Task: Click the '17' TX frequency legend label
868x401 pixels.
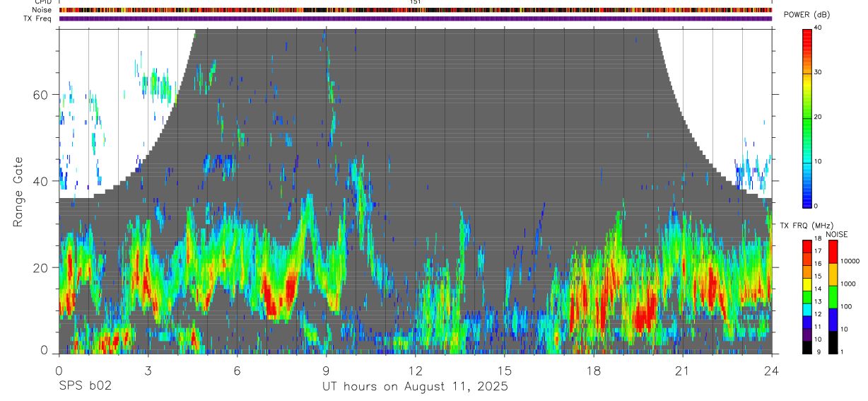Action: [x=818, y=251]
